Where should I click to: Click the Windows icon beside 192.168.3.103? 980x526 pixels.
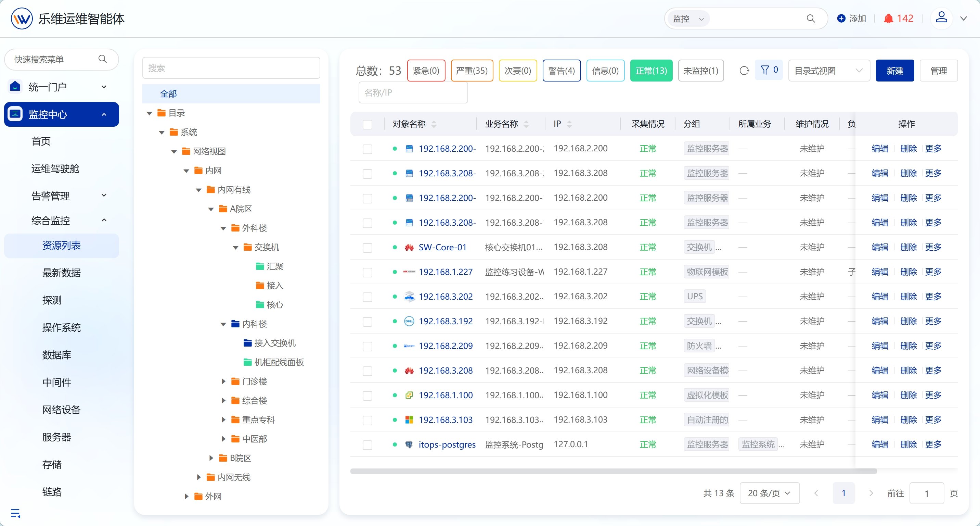(x=409, y=420)
